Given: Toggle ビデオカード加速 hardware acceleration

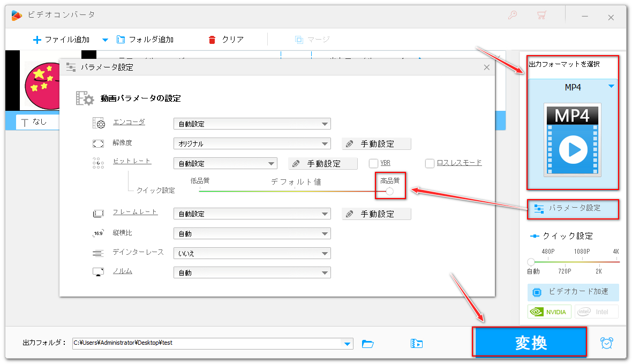Looking at the screenshot, I should pyautogui.click(x=573, y=292).
